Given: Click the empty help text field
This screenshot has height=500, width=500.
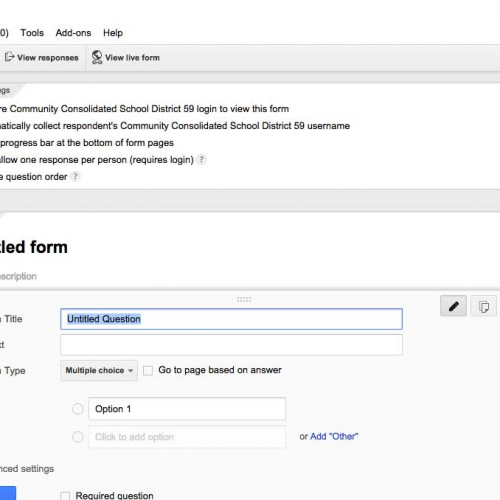Looking at the screenshot, I should [x=231, y=345].
